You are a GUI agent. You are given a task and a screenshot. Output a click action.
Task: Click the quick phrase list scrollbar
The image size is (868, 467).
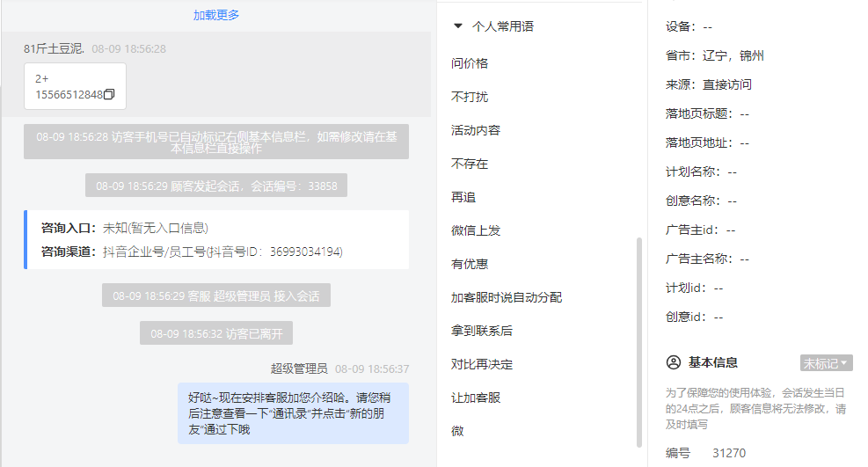point(638,342)
